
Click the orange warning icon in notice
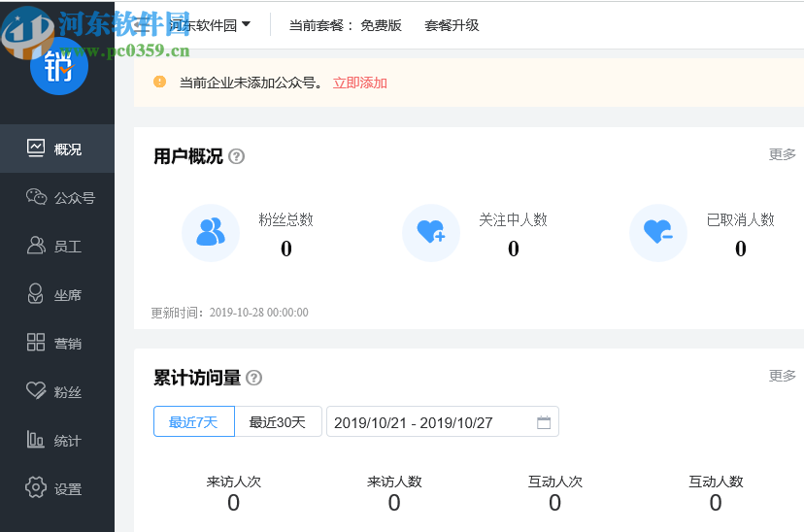160,82
